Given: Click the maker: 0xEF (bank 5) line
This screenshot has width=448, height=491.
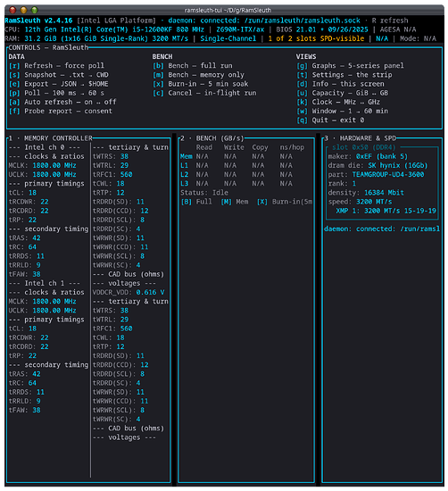Looking at the screenshot, I should [368, 156].
